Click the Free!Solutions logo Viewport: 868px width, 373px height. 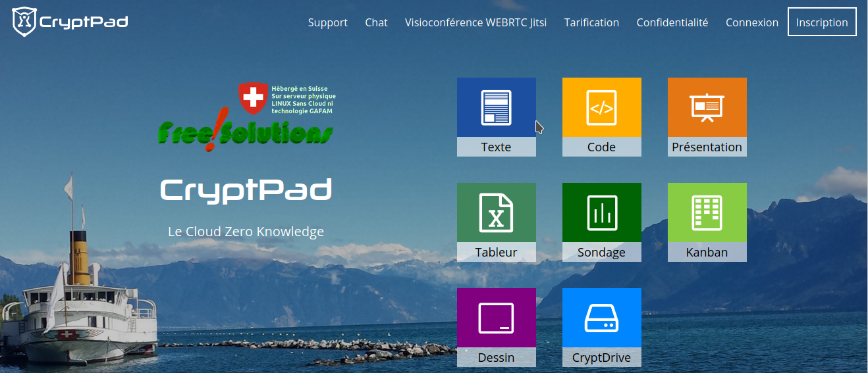tap(246, 117)
